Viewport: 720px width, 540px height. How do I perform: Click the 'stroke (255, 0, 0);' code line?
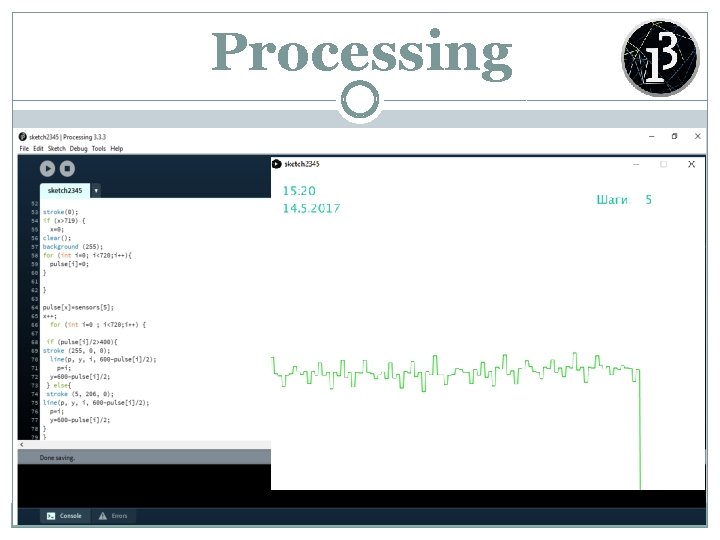pos(76,350)
